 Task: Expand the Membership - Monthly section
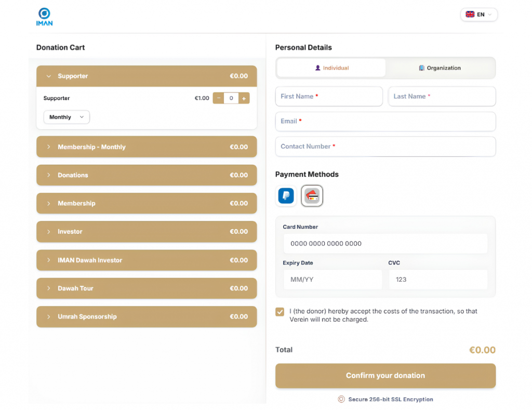point(147,147)
